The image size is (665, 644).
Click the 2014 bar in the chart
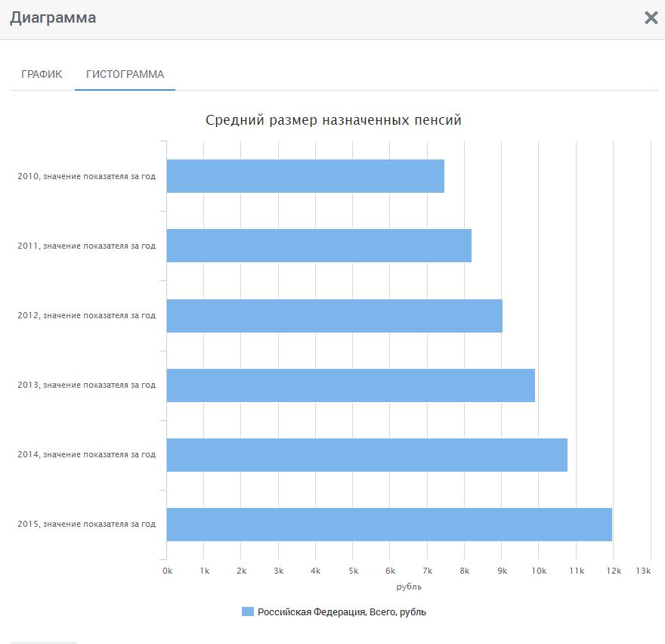[x=367, y=455]
